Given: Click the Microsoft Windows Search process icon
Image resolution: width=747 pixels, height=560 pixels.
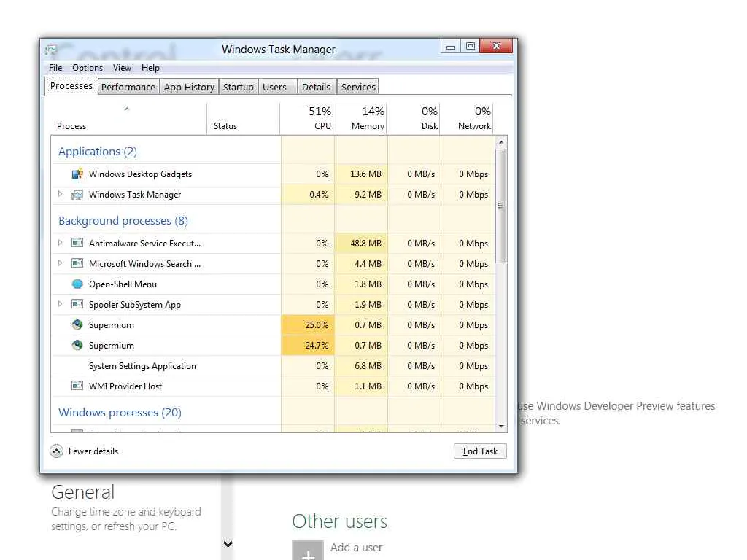Looking at the screenshot, I should [77, 263].
